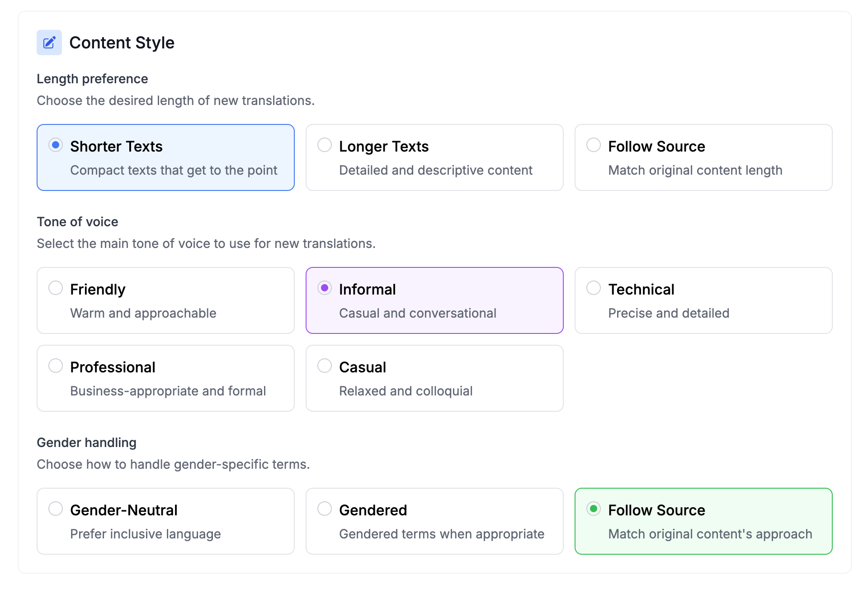
Task: Choose Follow Source radio under Gender handling
Action: (594, 509)
